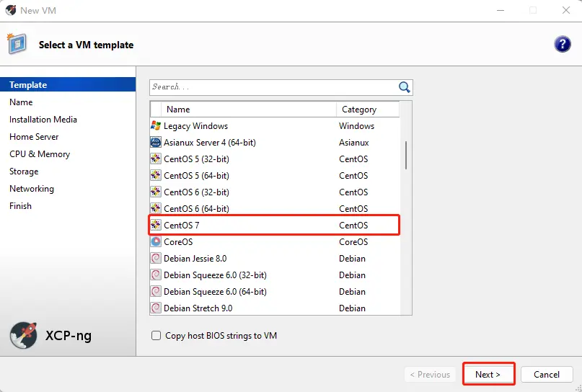This screenshot has width=582, height=392.
Task: Open the Home Server step
Action: (34, 137)
